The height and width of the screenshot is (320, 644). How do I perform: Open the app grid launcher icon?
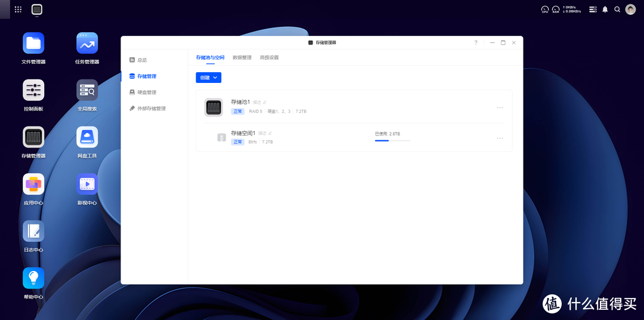pos(18,10)
